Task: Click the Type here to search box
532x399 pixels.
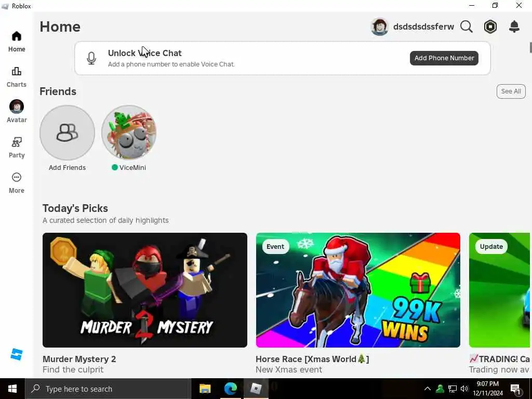Action: [108, 389]
